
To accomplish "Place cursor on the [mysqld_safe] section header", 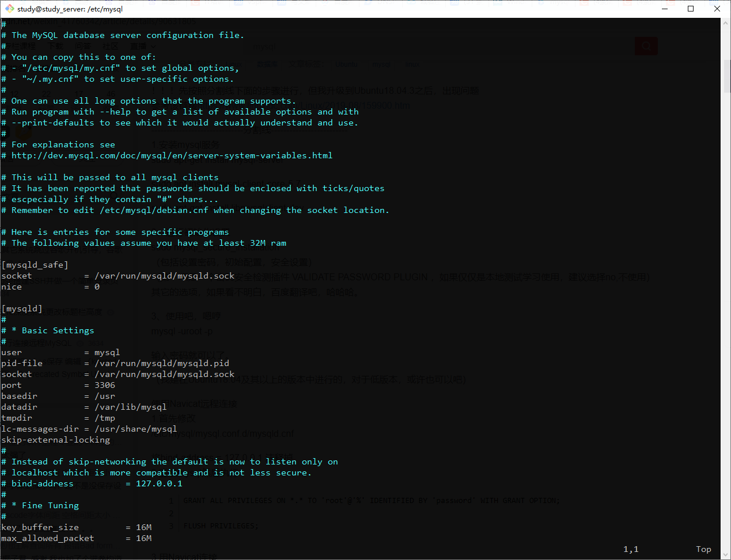I will click(x=35, y=265).
